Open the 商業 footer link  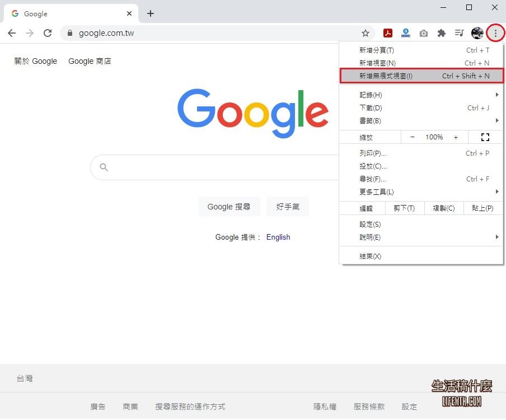pos(130,407)
